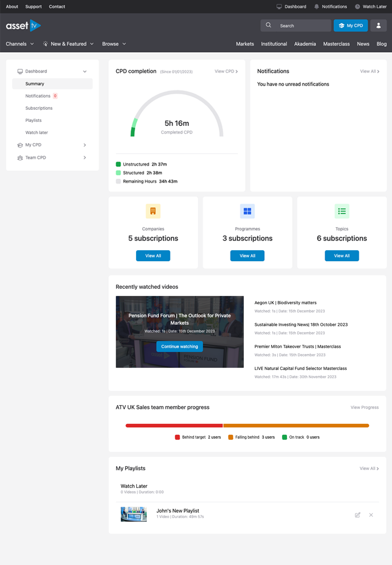392x565 pixels.
Task: Expand the New & Featured dropdown
Action: point(68,44)
